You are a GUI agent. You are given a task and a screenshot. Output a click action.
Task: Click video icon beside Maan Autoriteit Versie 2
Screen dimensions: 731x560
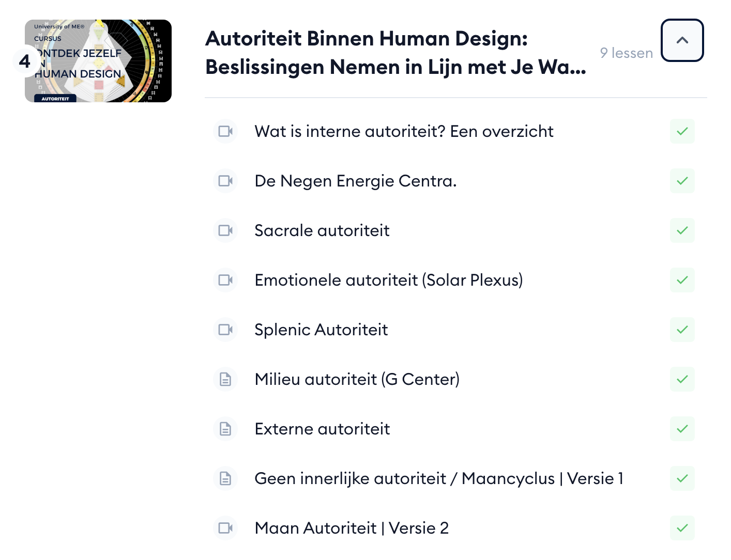tap(225, 528)
